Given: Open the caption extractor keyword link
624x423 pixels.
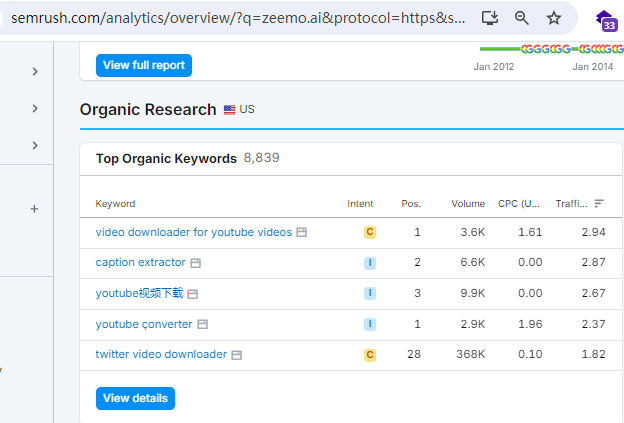Looking at the screenshot, I should 140,262.
